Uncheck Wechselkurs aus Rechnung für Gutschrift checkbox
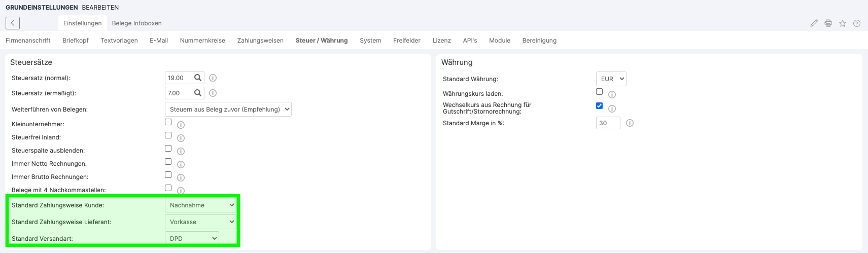Image resolution: width=868 pixels, height=253 pixels. click(599, 106)
